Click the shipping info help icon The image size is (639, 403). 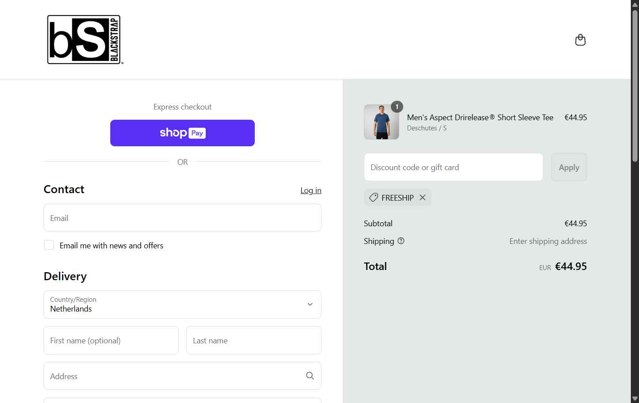click(401, 241)
